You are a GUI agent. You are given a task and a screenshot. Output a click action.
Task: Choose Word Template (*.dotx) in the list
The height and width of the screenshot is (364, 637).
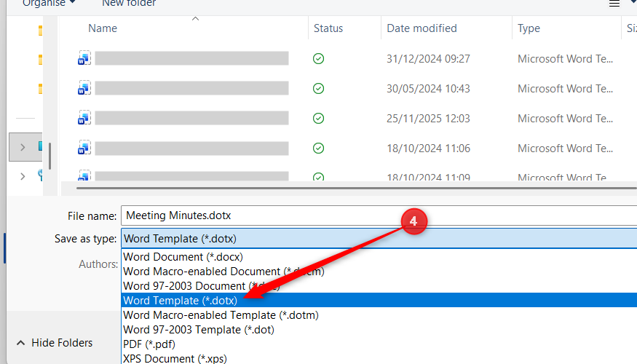(379, 300)
